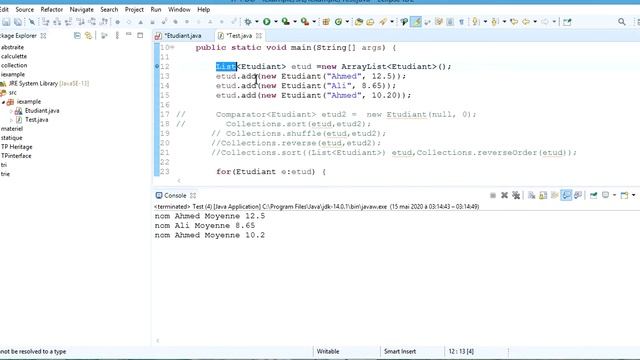The width and height of the screenshot is (640, 360).
Task: Open New Java Class dropdown arrow
Action: [x=347, y=22]
